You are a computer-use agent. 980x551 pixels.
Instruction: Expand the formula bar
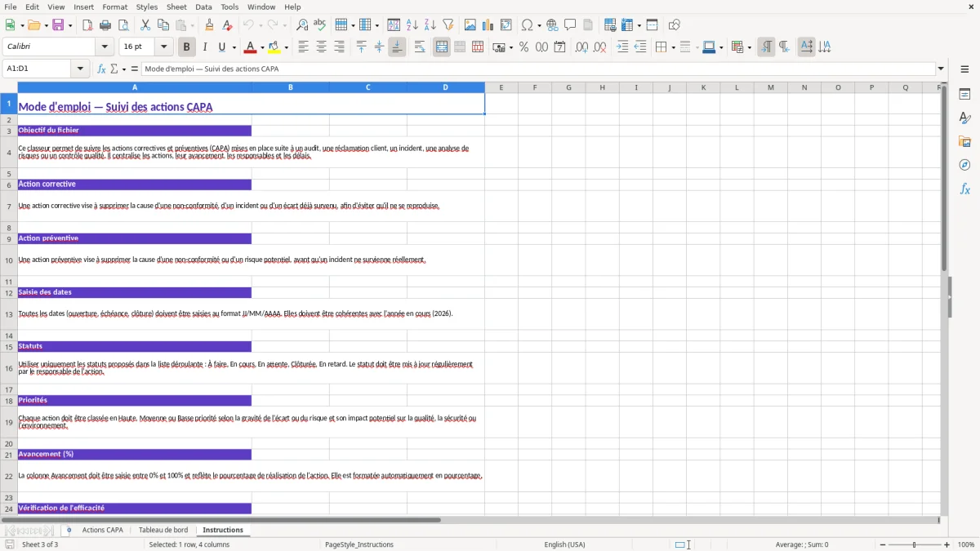click(941, 69)
